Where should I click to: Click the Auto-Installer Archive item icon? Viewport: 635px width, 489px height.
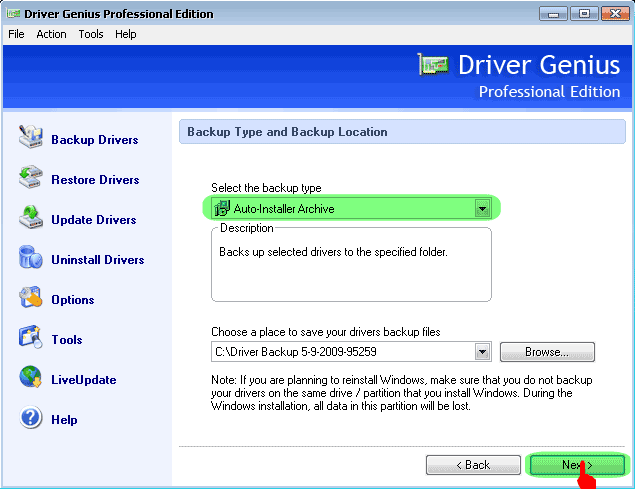(222, 208)
